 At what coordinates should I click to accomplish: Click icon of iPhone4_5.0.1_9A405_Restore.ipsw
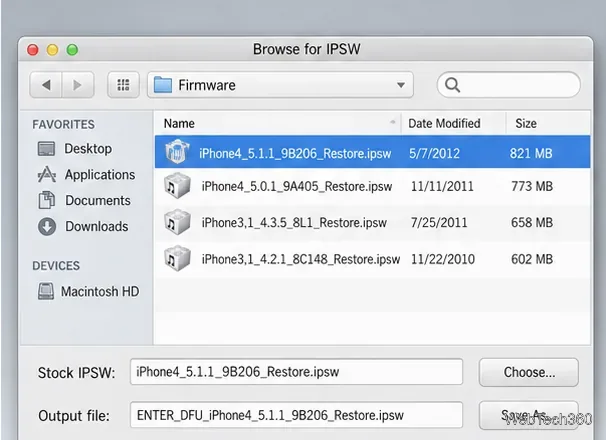coord(177,186)
